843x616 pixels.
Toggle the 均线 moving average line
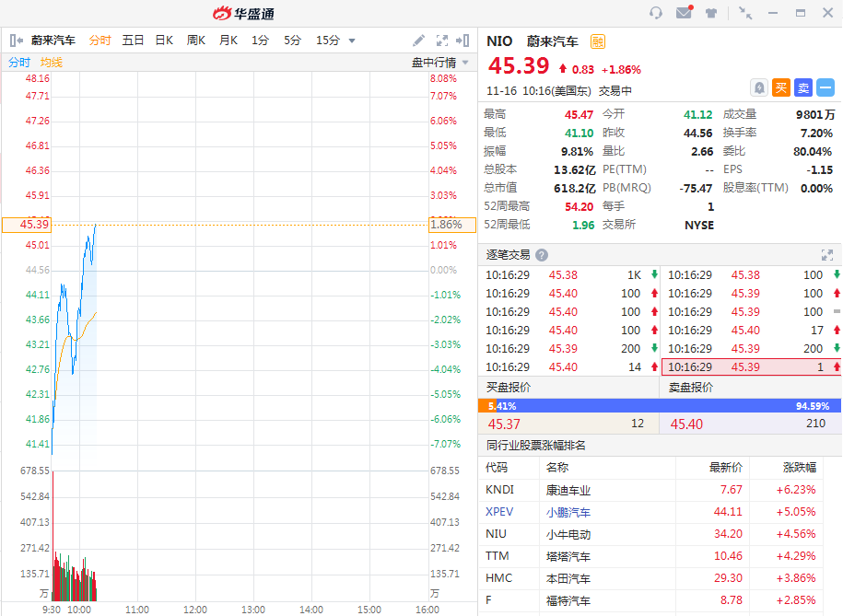click(52, 63)
